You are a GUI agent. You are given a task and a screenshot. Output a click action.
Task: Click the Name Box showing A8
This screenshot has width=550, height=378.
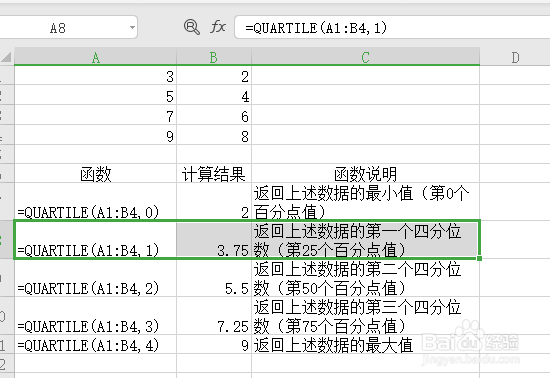tap(68, 27)
